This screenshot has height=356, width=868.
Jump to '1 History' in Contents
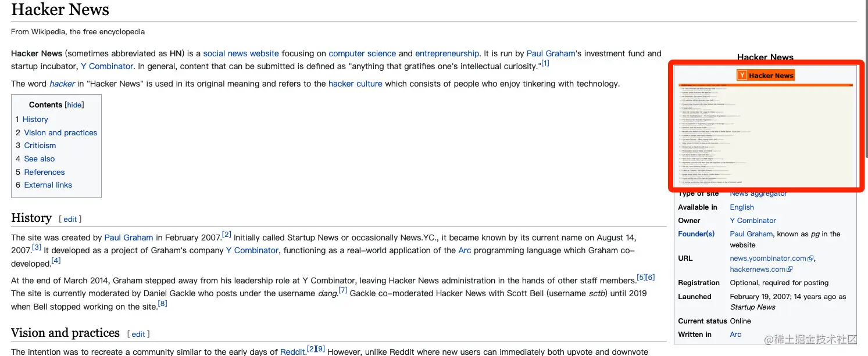click(x=32, y=119)
